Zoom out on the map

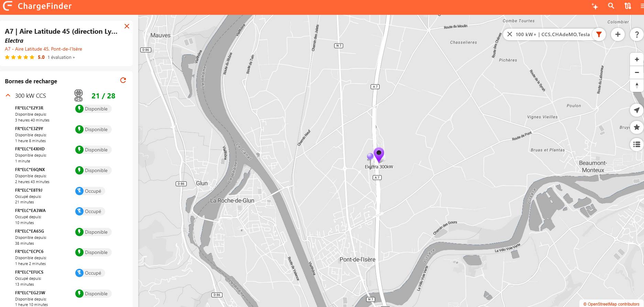coord(637,72)
